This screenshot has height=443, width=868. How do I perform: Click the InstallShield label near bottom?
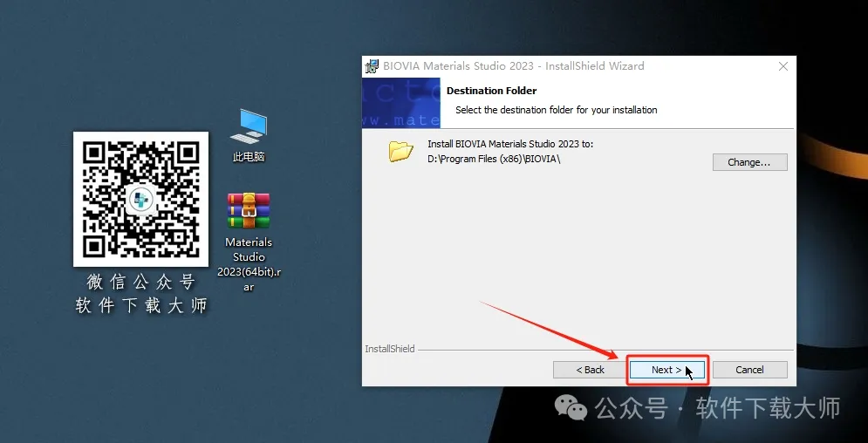390,349
